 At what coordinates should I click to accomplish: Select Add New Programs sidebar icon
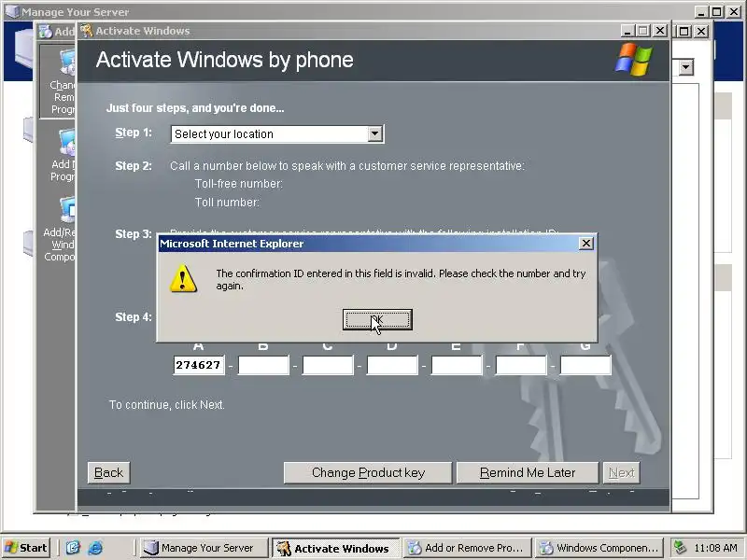[x=62, y=155]
